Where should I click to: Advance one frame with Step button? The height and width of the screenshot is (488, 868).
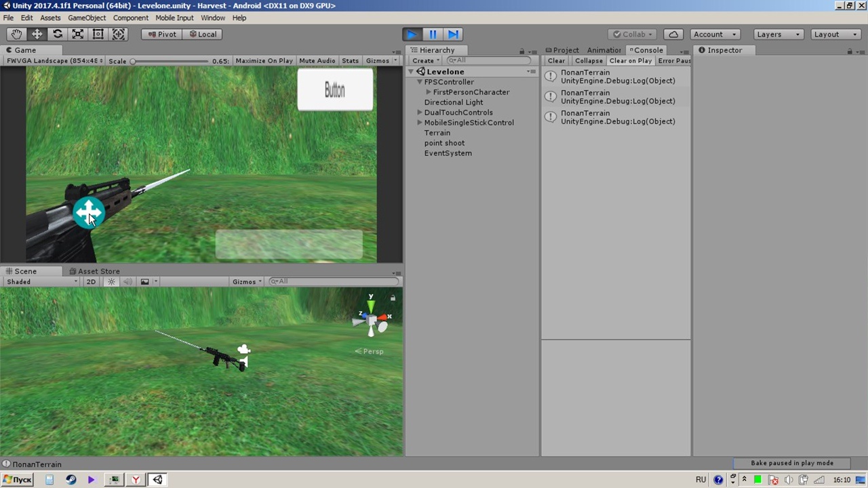[453, 34]
